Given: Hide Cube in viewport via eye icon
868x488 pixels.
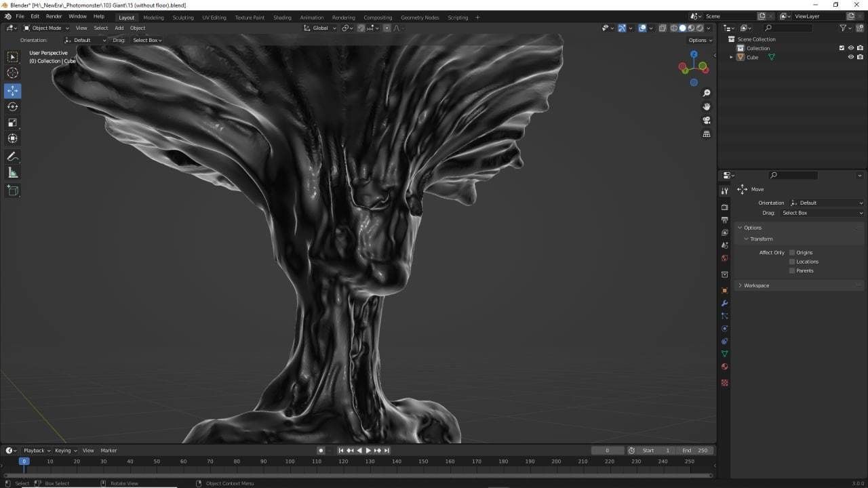Looking at the screenshot, I should click(850, 57).
